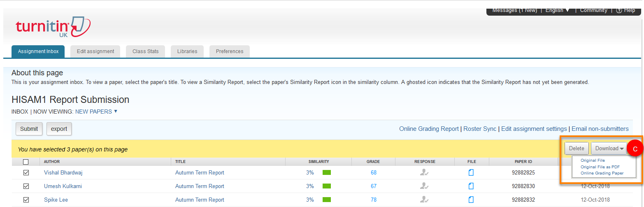The width and height of the screenshot is (644, 207).
Task: Click the Roster Sync link
Action: (480, 129)
